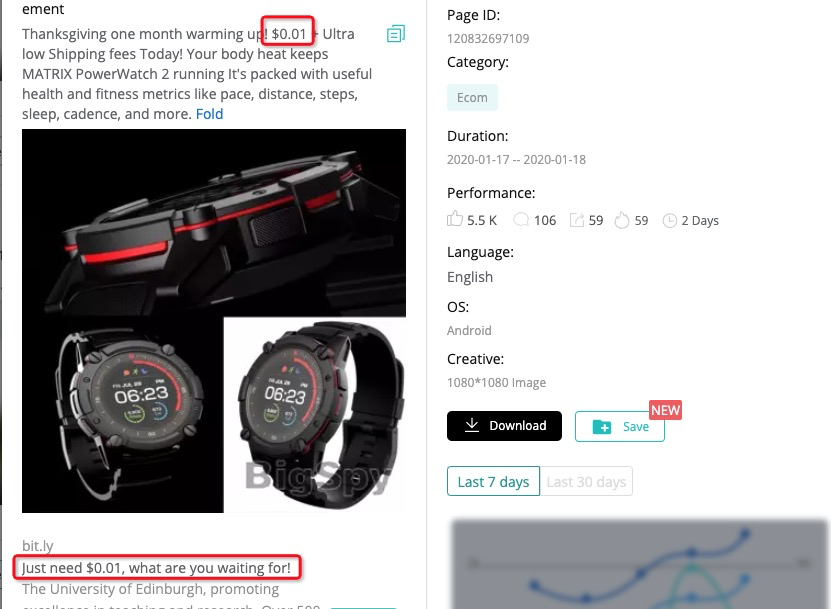The width and height of the screenshot is (831, 609).
Task: Click the Page ID number 120832697109
Action: [488, 39]
